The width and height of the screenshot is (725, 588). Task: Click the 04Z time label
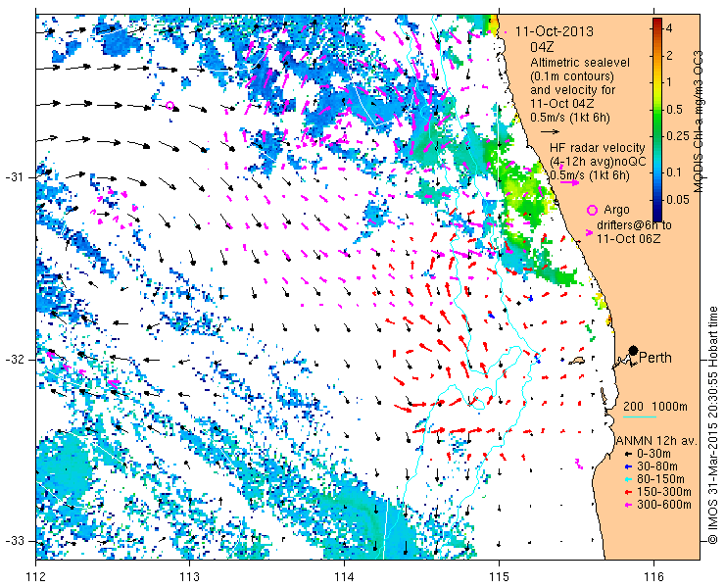click(542, 47)
